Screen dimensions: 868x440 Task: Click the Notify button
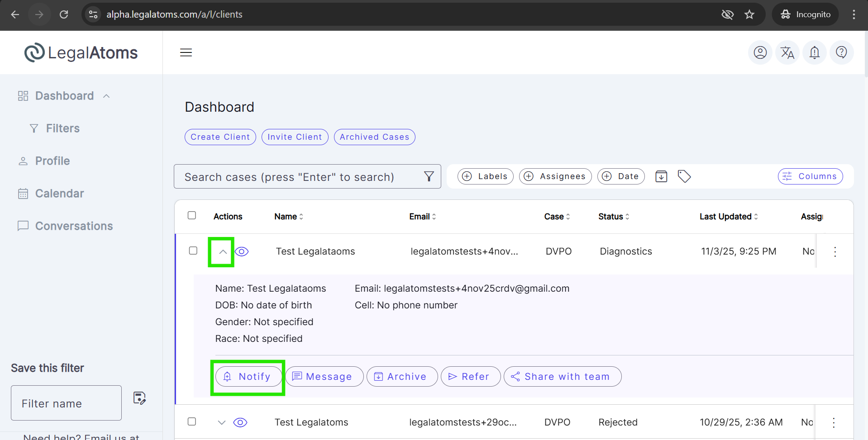pos(248,377)
